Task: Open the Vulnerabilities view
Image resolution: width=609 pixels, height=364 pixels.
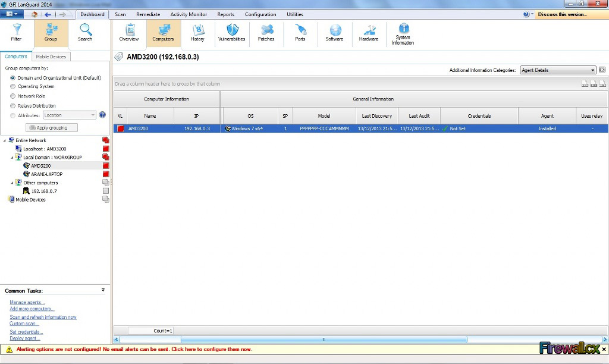Action: pyautogui.click(x=231, y=33)
